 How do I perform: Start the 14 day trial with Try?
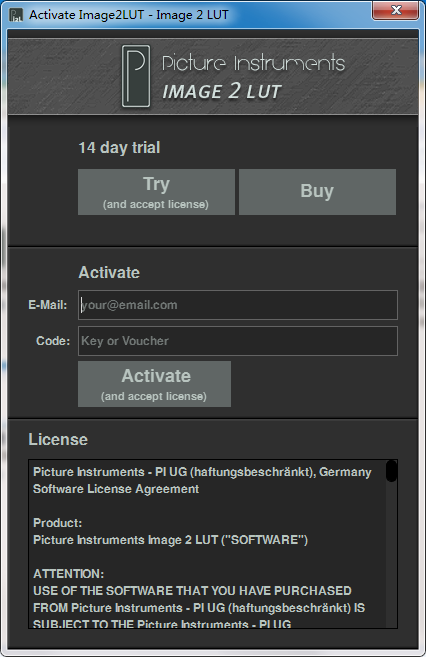click(x=156, y=192)
